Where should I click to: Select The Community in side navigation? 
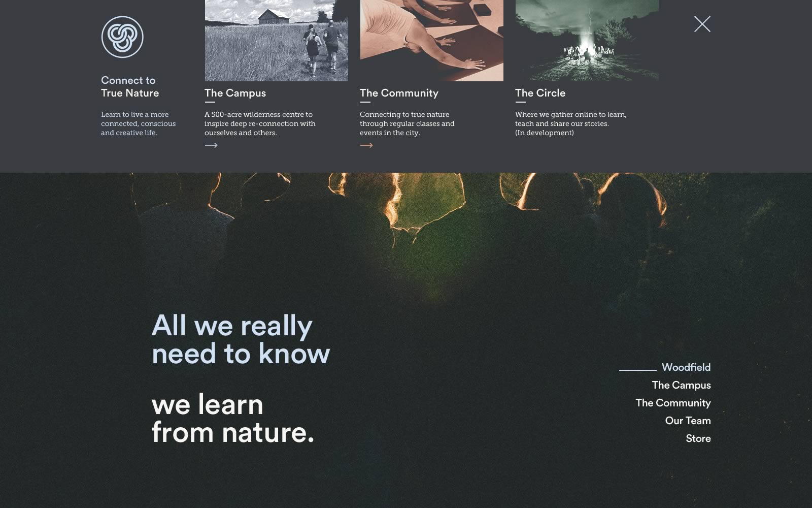673,403
